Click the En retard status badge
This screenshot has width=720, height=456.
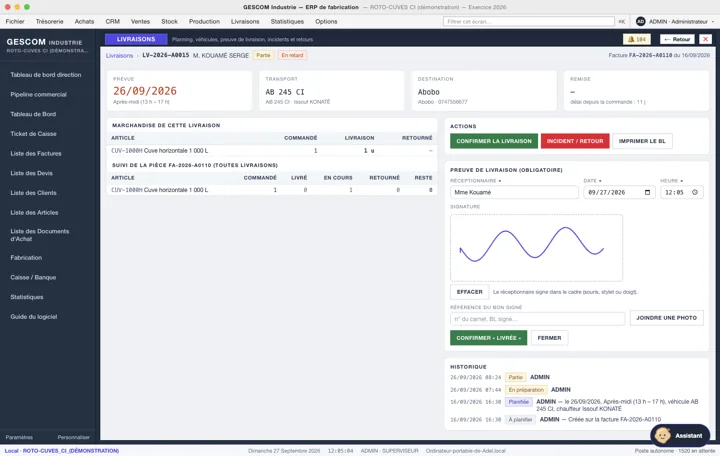[x=292, y=55]
